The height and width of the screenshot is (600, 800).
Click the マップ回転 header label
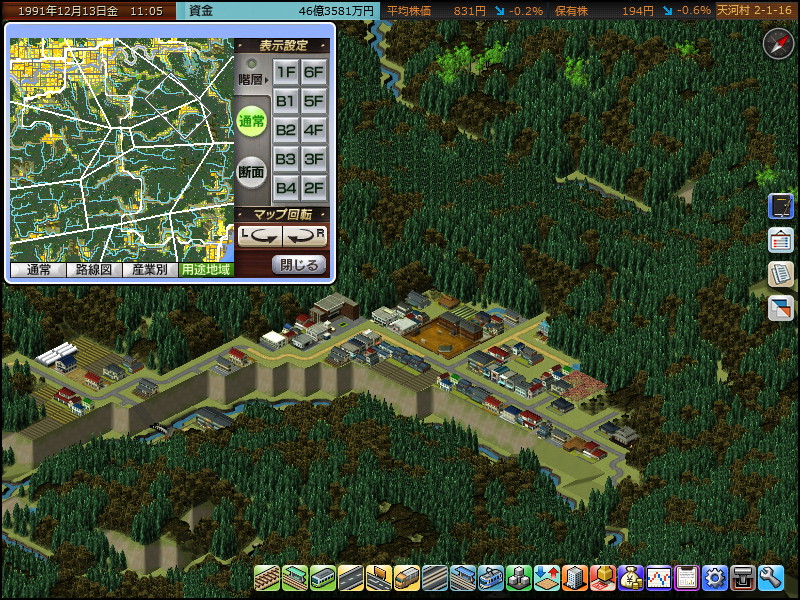coord(282,214)
